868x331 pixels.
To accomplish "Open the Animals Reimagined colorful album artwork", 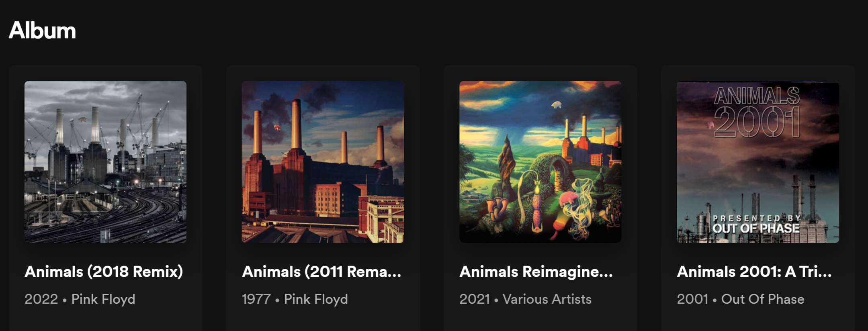I will (540, 162).
